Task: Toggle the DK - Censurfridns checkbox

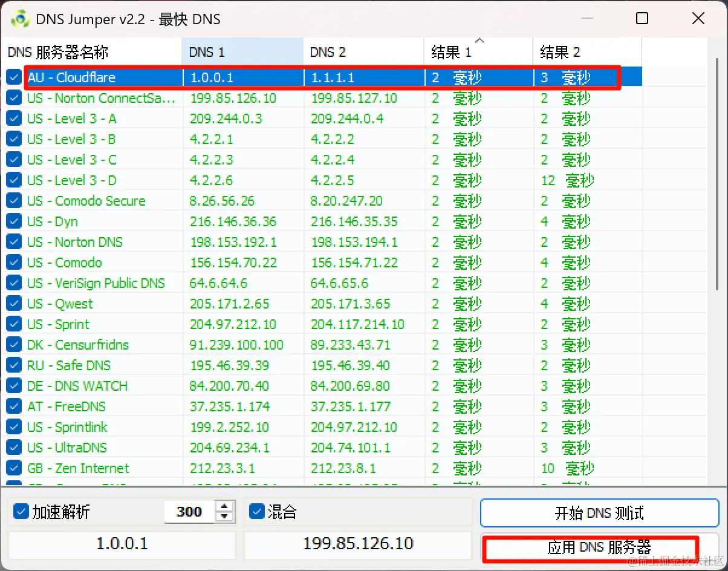Action: tap(14, 345)
